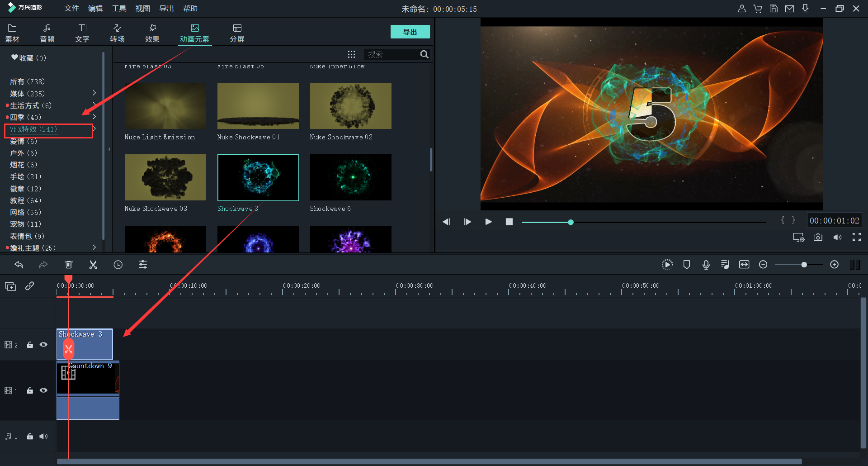Screen dimensions: 868x466
Task: Enter fullscreen preview mode
Action: pyautogui.click(x=856, y=238)
